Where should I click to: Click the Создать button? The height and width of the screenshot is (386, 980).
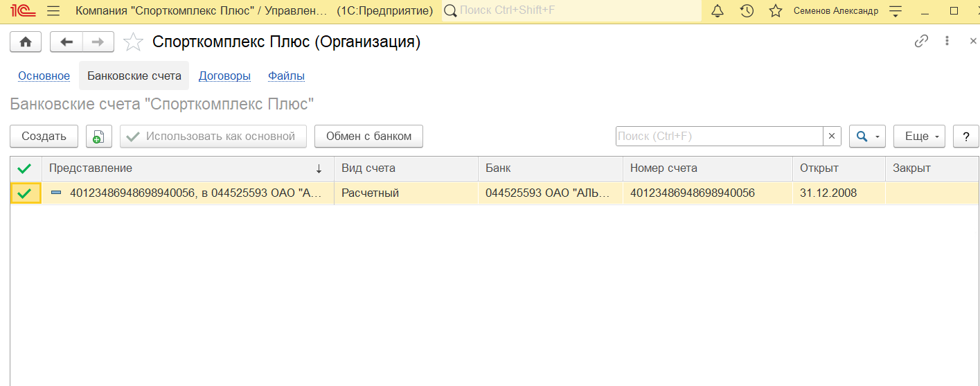click(44, 137)
